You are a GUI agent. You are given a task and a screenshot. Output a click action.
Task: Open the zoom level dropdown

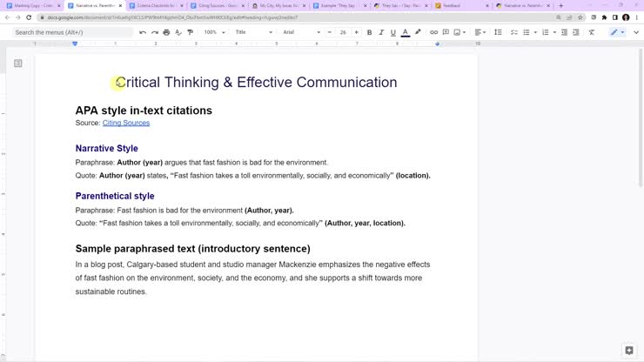(x=214, y=32)
